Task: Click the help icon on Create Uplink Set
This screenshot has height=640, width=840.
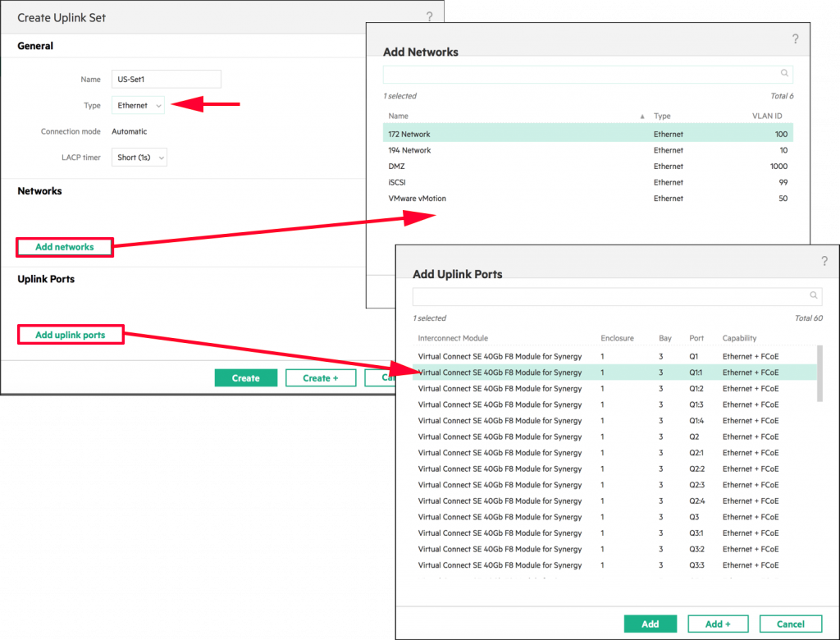Action: (429, 16)
